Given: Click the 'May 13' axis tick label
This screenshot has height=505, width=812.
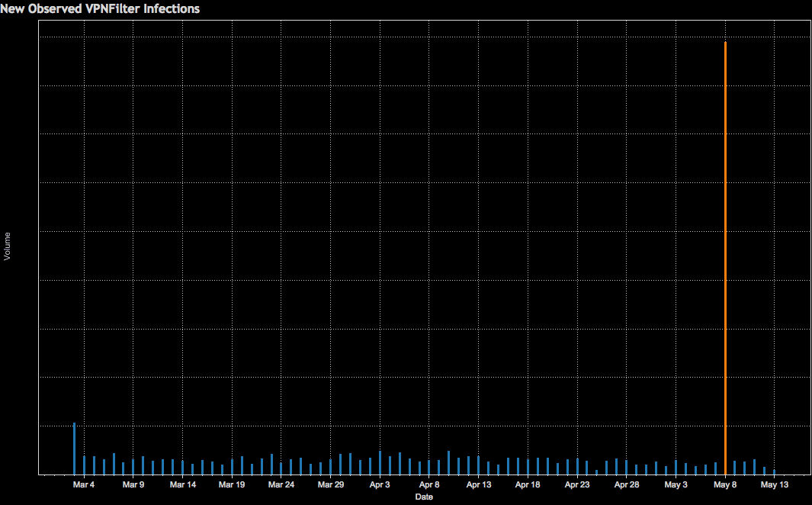Looking at the screenshot, I should 775,485.
